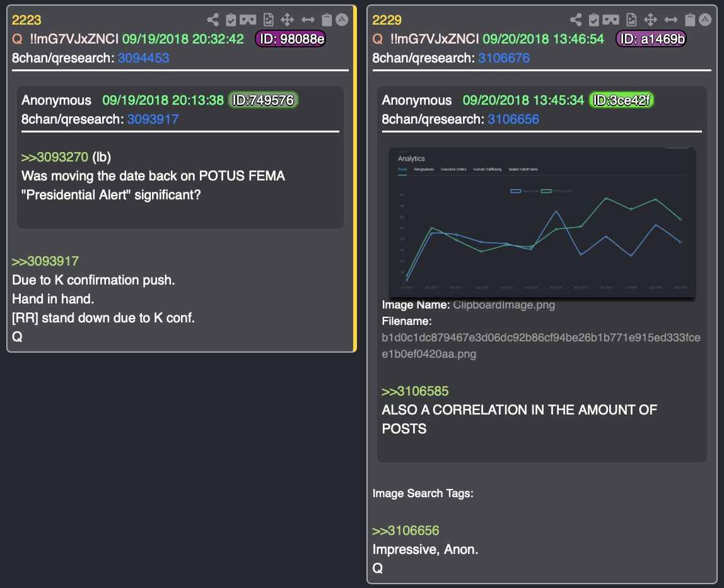Click plain clipboard icon on post 2223
This screenshot has height=588, width=724.
(327, 20)
